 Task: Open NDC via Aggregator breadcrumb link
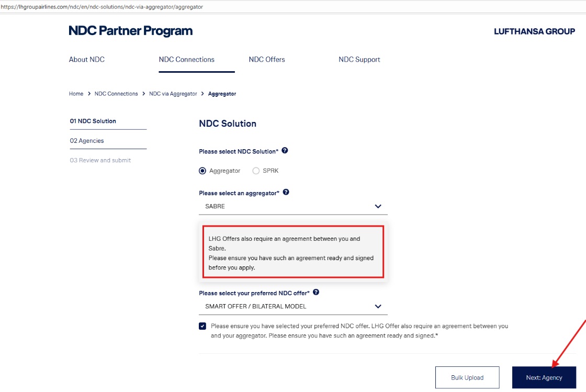point(173,93)
